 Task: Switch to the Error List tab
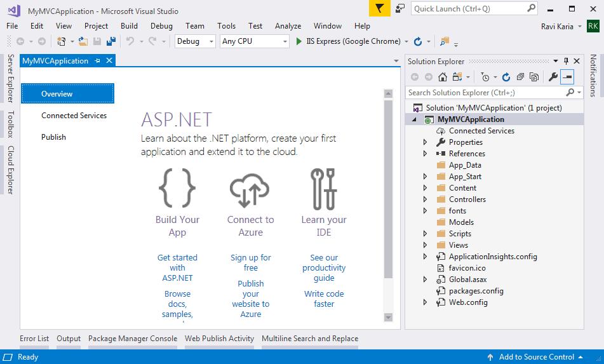click(34, 339)
